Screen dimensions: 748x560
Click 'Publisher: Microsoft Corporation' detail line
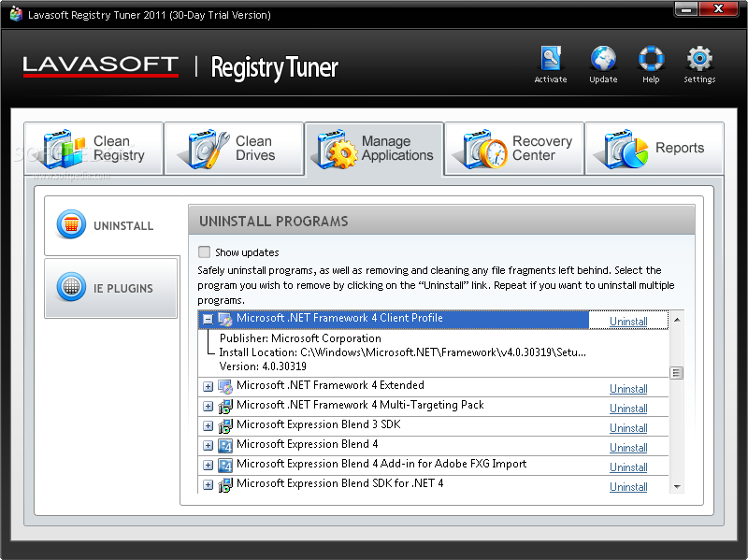(x=300, y=338)
